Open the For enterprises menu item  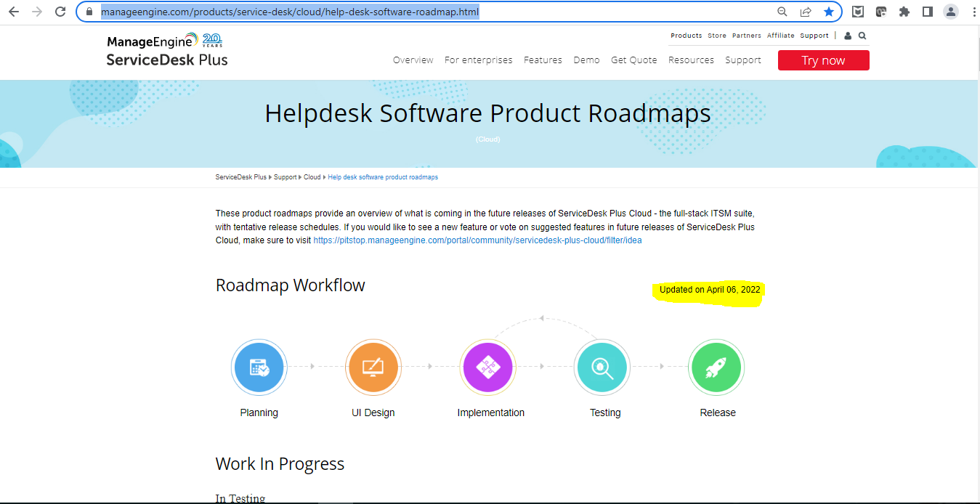coord(479,60)
